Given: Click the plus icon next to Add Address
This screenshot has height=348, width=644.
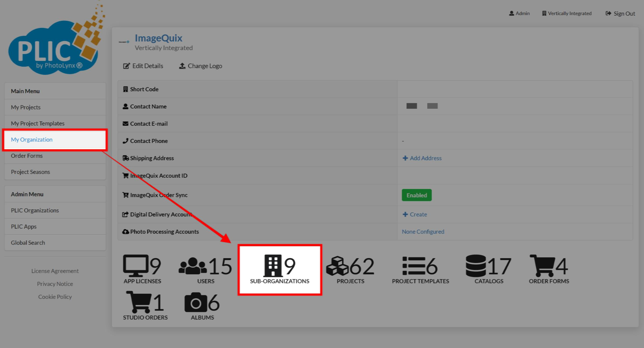Looking at the screenshot, I should click(405, 158).
